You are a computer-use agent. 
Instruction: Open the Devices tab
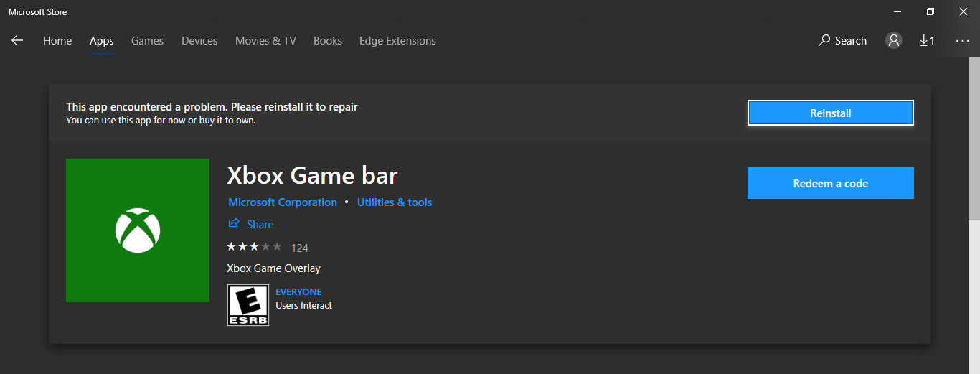click(x=199, y=41)
